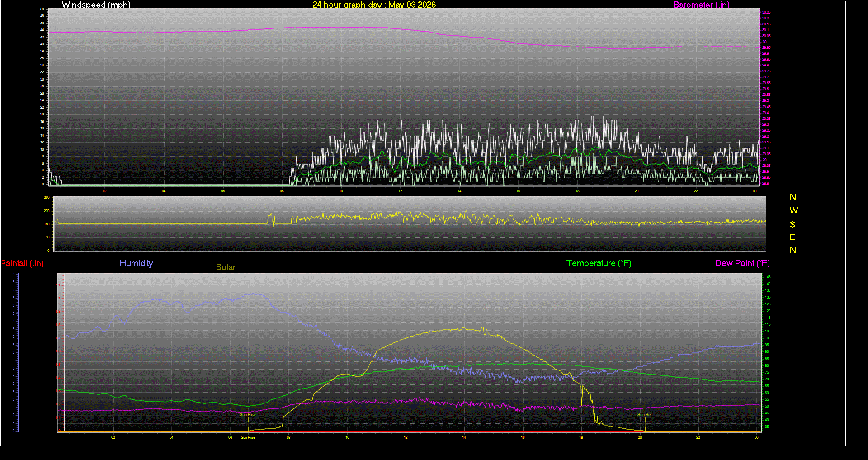Click "100" on the temperature axis

[x=768, y=338]
